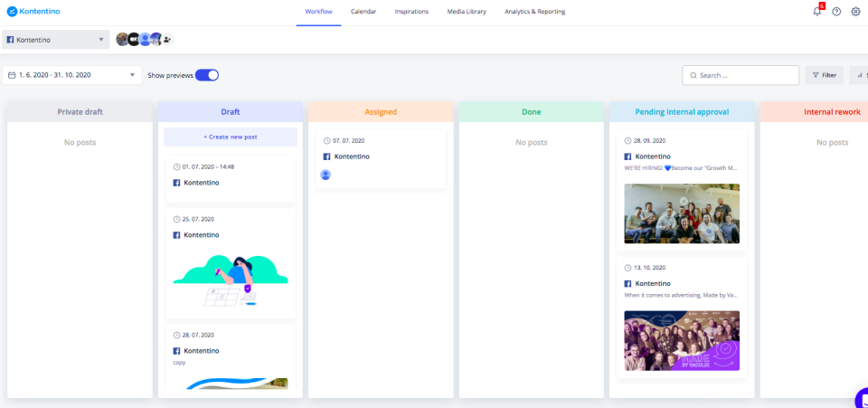
Task: Select the black circular user avatar
Action: (x=134, y=39)
